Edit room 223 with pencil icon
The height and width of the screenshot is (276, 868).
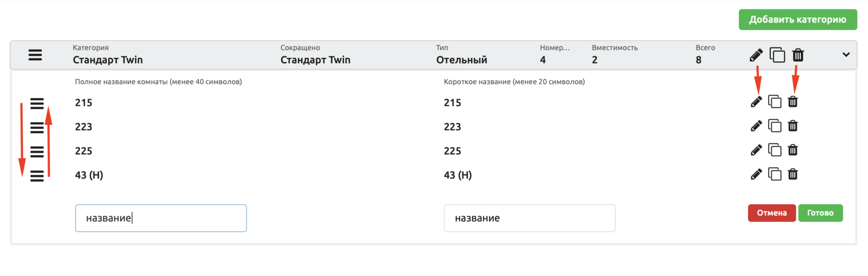(756, 125)
